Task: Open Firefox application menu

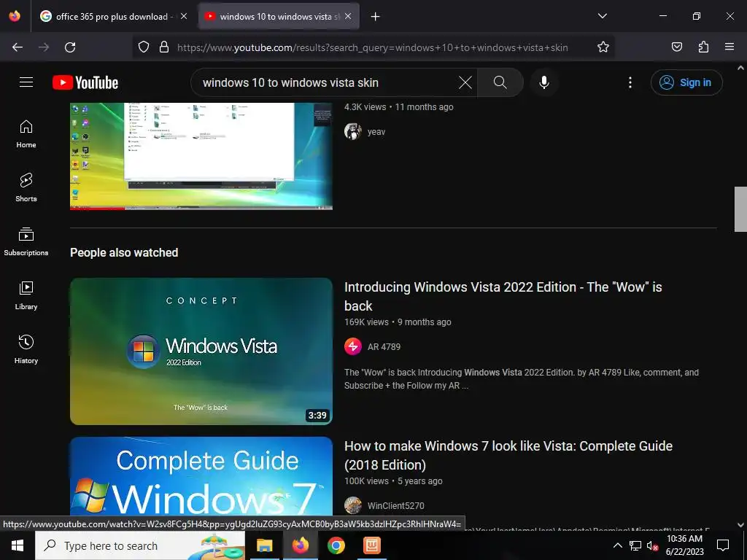Action: pos(729,47)
